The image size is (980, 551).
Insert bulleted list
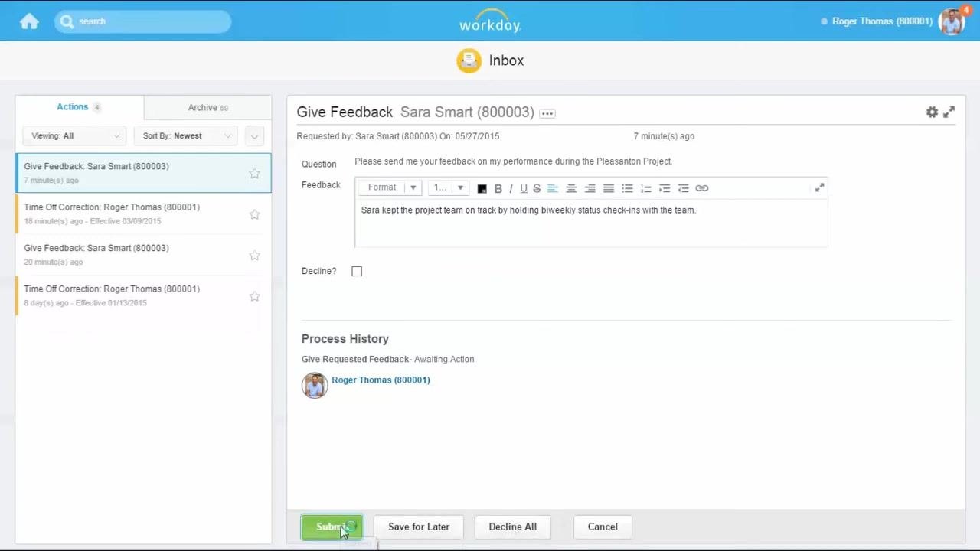tap(627, 188)
